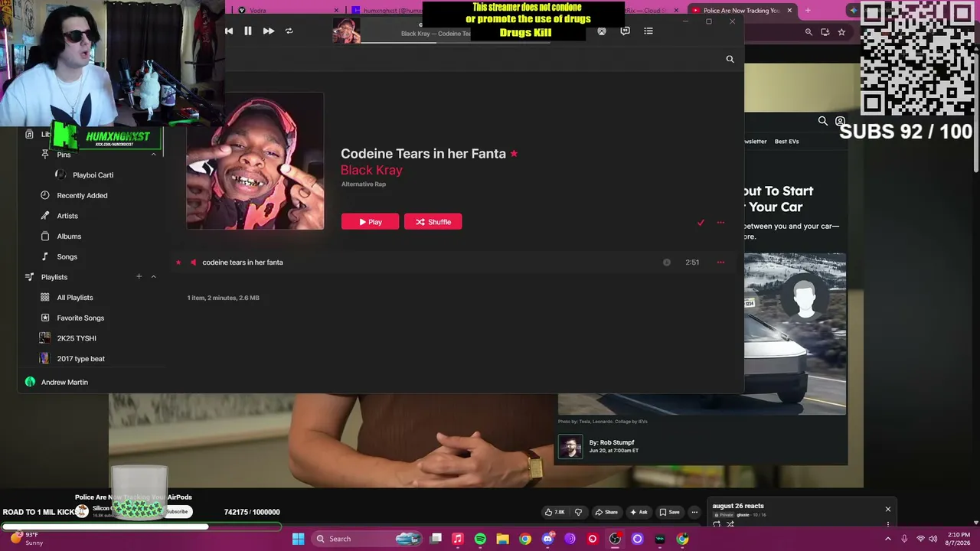Click the large album cover artwork
Viewport: 980px width, 551px height.
tap(255, 161)
